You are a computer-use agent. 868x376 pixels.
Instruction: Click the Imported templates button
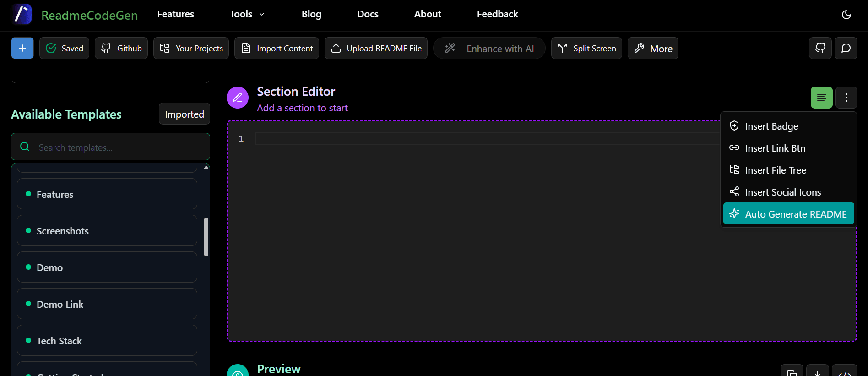(x=184, y=114)
